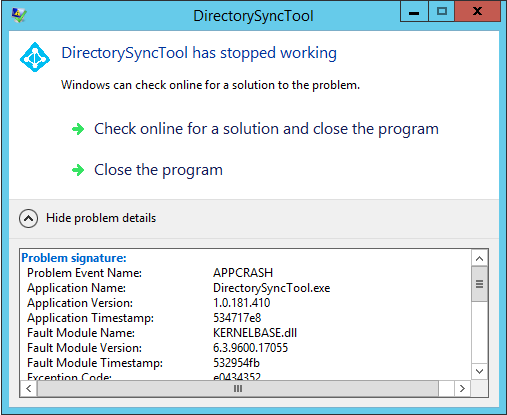This screenshot has width=507, height=415.
Task: Click the Fault Module Name label
Action: click(81, 333)
